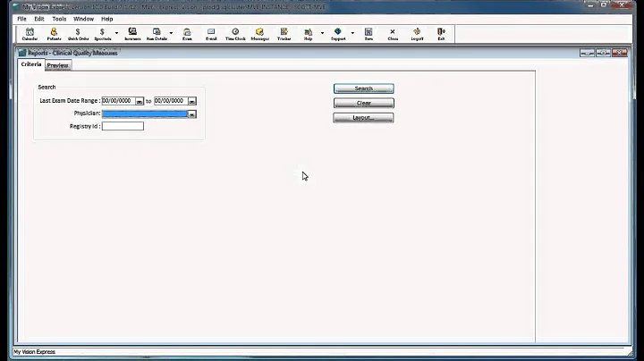
Task: Click the Exit toolbar icon
Action: [x=441, y=34]
